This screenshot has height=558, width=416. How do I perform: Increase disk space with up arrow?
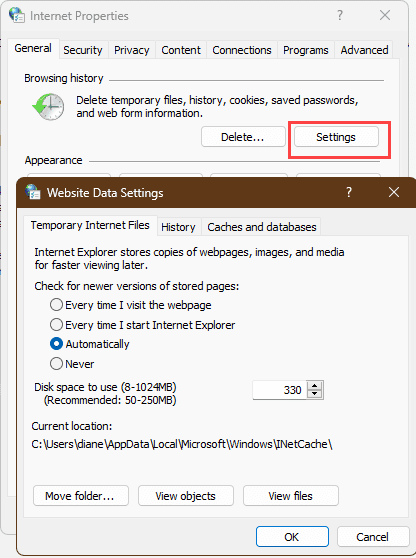click(315, 385)
